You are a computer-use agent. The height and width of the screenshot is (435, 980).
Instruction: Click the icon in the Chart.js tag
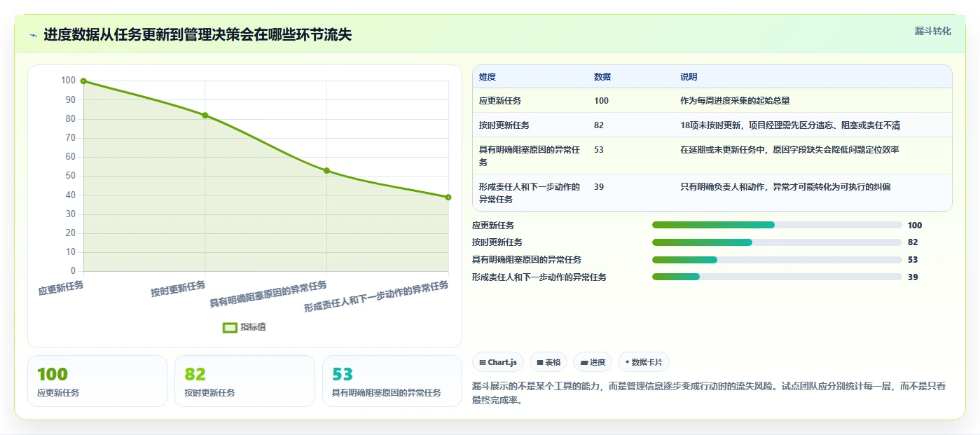pos(483,362)
